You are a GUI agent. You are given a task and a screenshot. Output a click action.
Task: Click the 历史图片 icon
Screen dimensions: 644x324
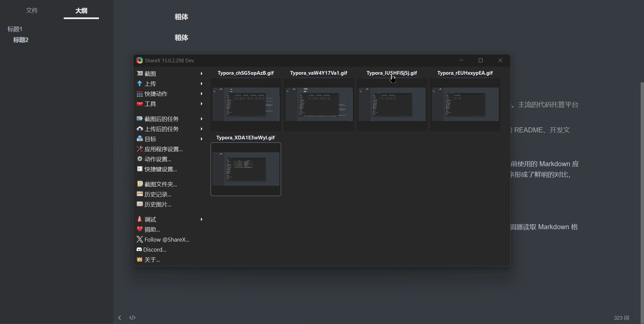140,204
